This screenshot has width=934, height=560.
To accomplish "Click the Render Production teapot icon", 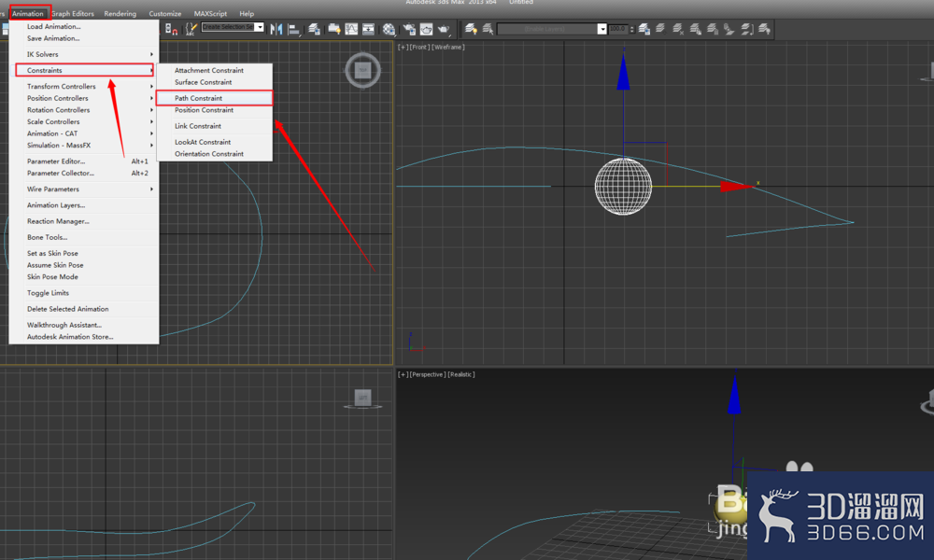I will tap(444, 29).
